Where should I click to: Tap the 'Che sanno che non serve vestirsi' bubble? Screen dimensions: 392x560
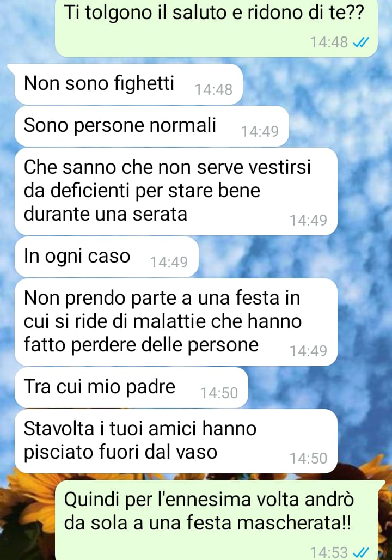(176, 191)
